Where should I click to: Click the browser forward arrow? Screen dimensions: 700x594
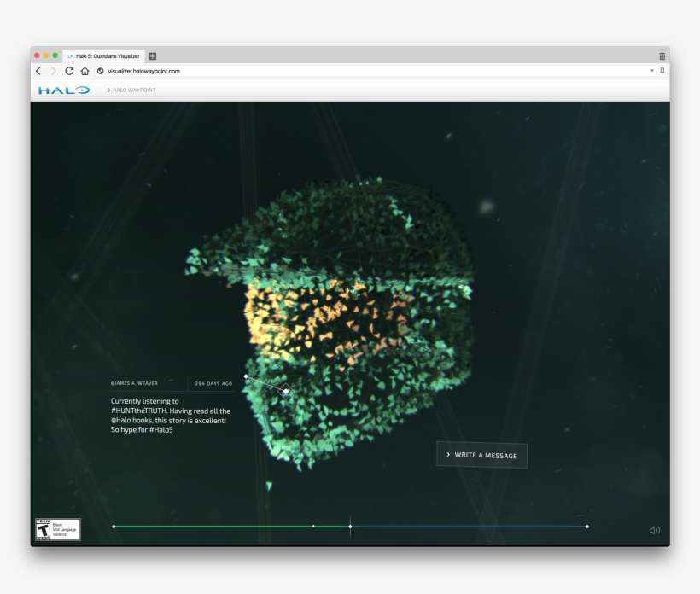[x=53, y=71]
